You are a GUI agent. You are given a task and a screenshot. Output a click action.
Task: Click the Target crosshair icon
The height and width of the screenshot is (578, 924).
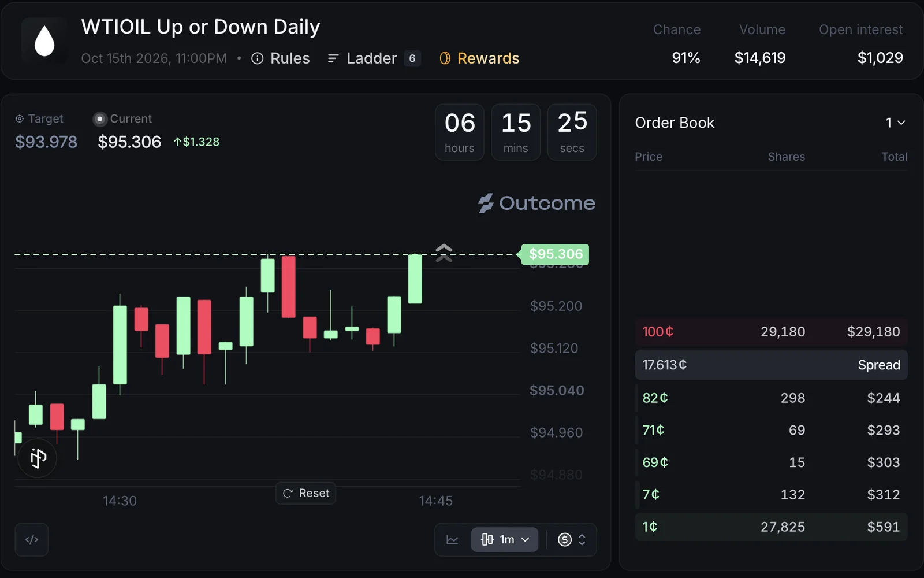click(20, 118)
